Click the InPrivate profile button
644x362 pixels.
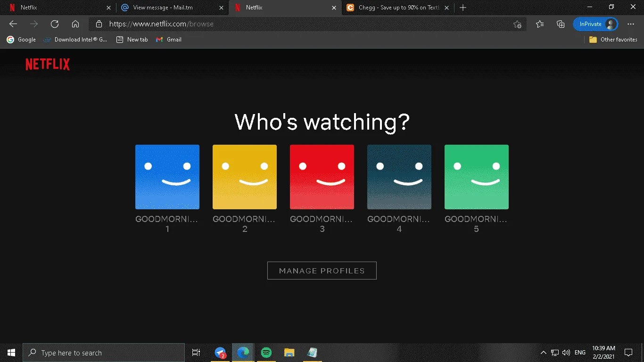click(595, 24)
